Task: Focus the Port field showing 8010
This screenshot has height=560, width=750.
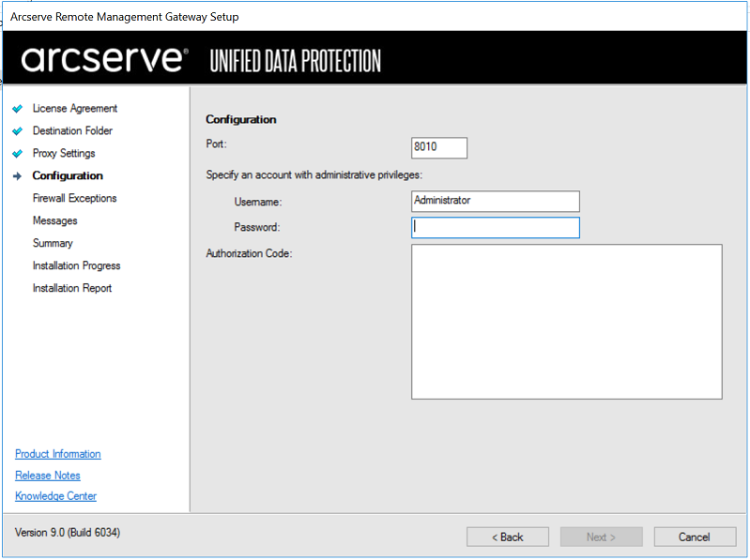Action: tap(439, 147)
